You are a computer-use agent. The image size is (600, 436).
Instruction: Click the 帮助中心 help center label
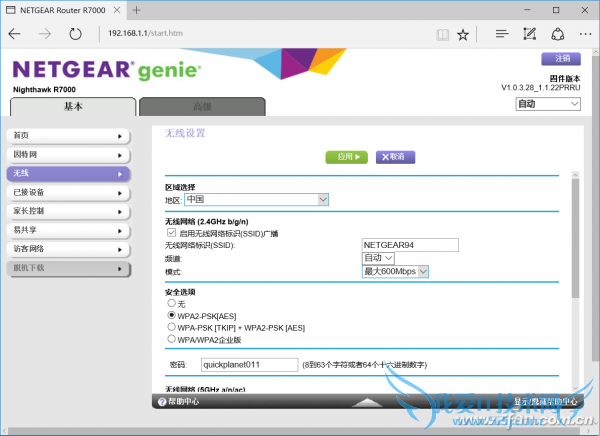tap(184, 402)
